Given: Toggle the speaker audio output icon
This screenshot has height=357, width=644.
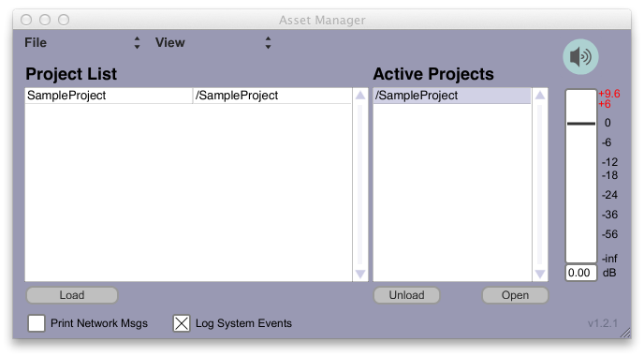Looking at the screenshot, I should coord(580,57).
